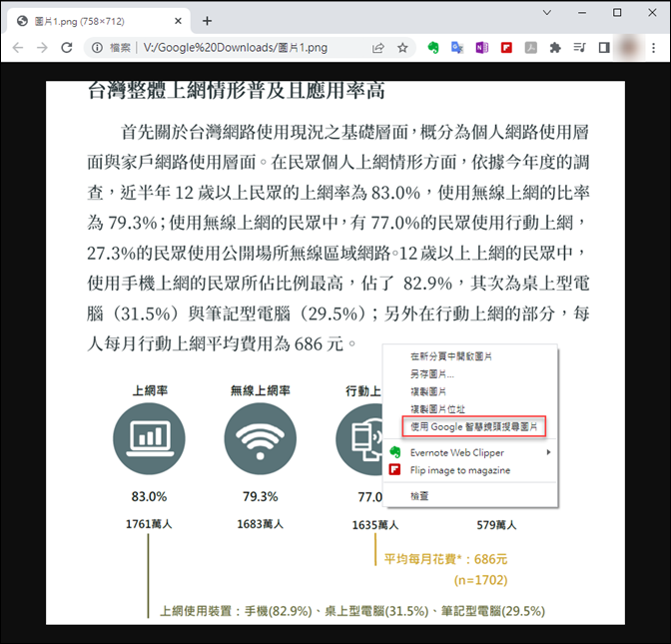Select the 圖片1.png (758×712) tab

(x=97, y=21)
